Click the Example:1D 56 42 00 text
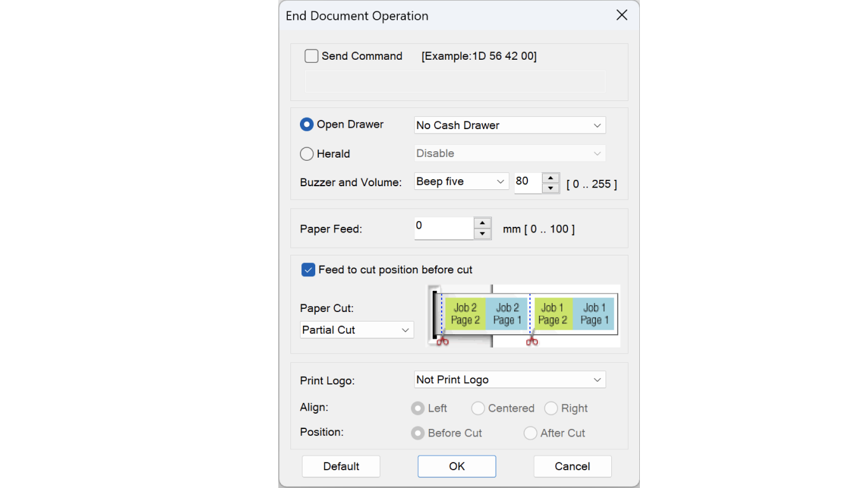 tap(479, 56)
